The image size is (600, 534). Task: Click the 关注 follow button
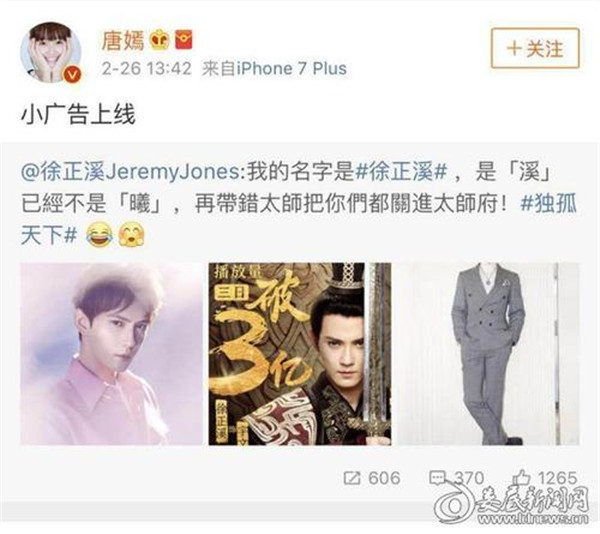(x=535, y=49)
